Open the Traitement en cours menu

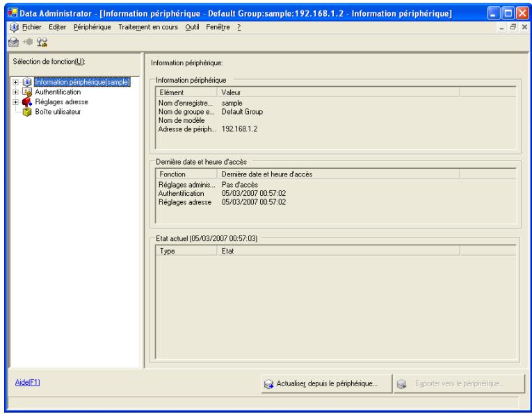pyautogui.click(x=148, y=27)
